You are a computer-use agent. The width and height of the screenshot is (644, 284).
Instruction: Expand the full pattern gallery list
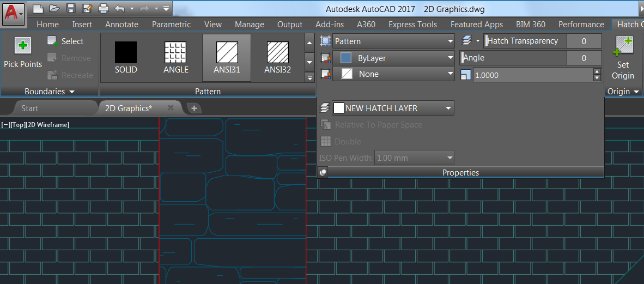tap(309, 77)
